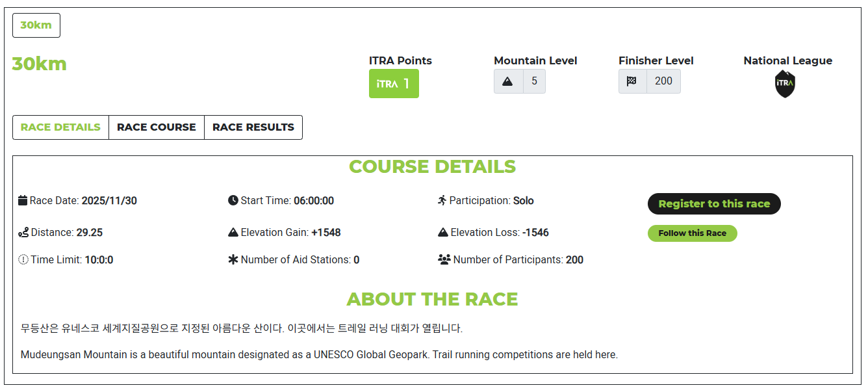Click the route icon beside Distance

click(x=23, y=233)
